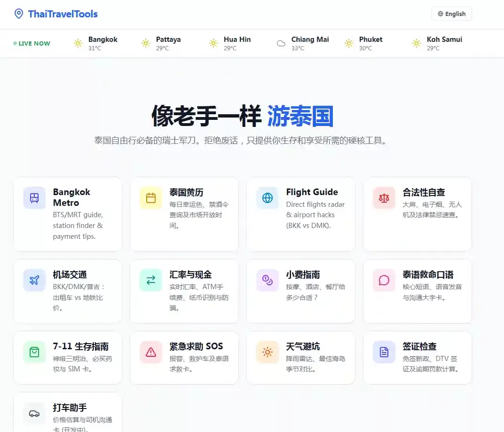The image size is (504, 432).
Task: Click the Thai phrases speech bubble icon
Action: point(384,280)
